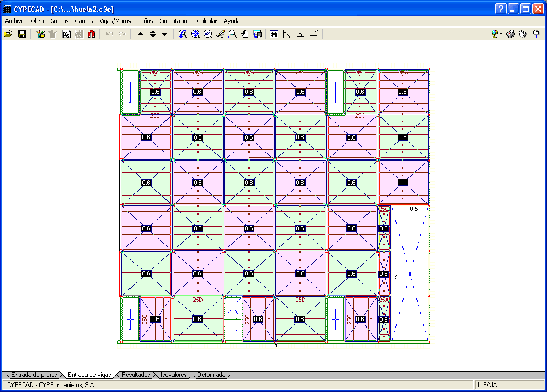Open the Cargas menu
Image resolution: width=547 pixels, height=392 pixels.
point(84,21)
